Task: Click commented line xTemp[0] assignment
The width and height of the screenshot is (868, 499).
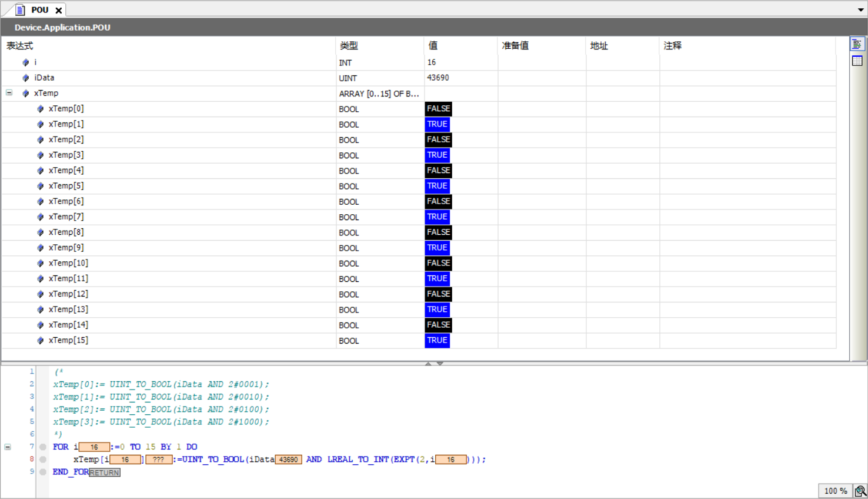Action: coord(161,384)
